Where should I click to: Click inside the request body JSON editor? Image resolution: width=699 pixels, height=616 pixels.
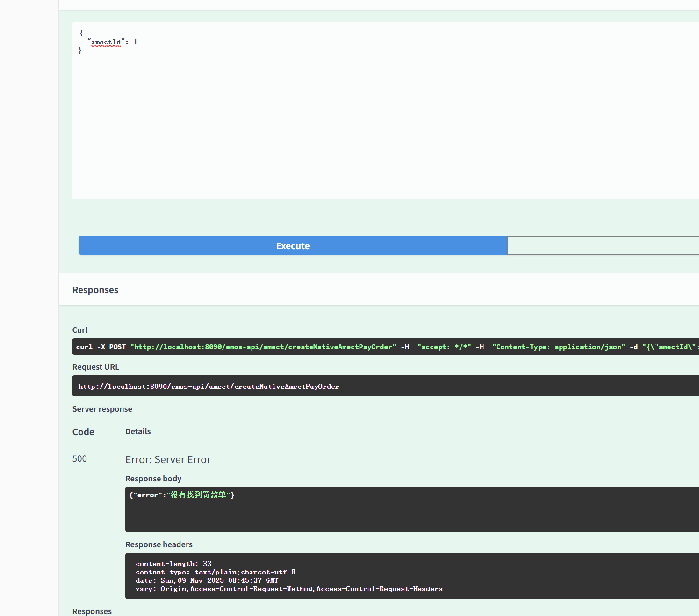(x=385, y=111)
